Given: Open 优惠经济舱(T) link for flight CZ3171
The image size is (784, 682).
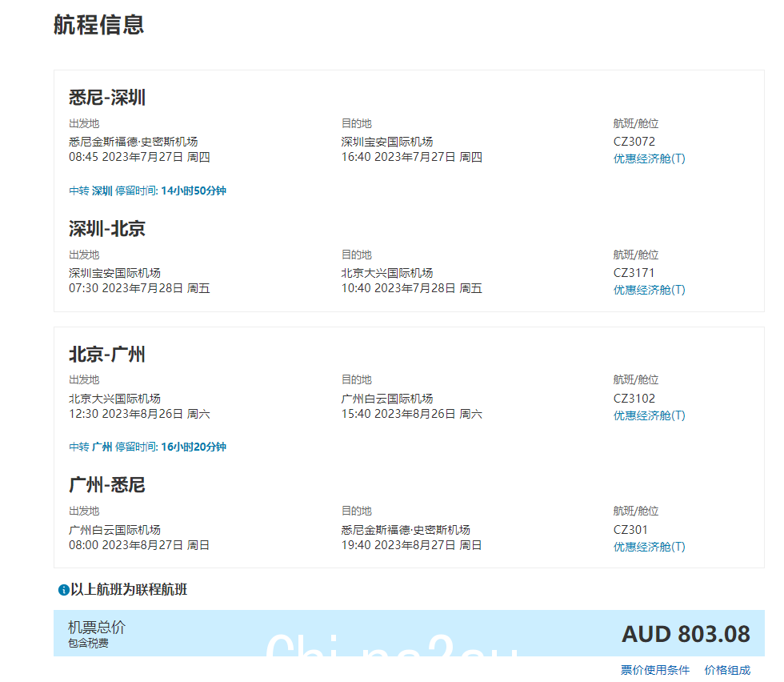Looking at the screenshot, I should [649, 290].
